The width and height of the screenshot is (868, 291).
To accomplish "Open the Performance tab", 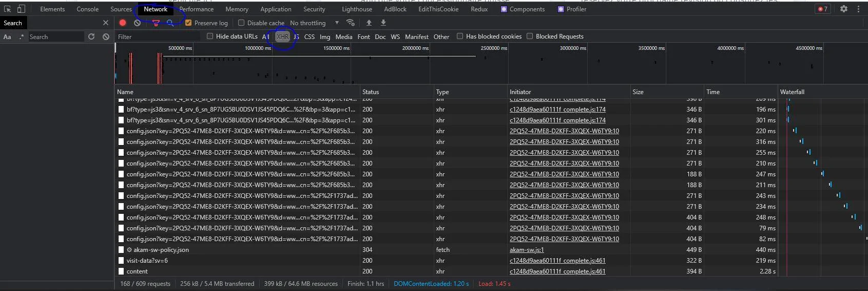I will coord(197,9).
